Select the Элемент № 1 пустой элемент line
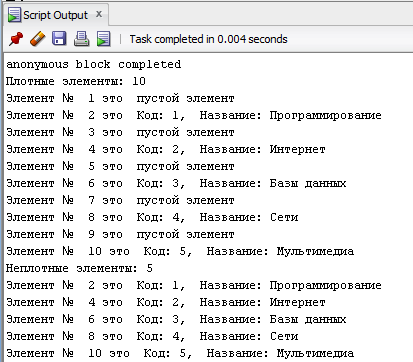The height and width of the screenshot is (362, 413). (120, 98)
